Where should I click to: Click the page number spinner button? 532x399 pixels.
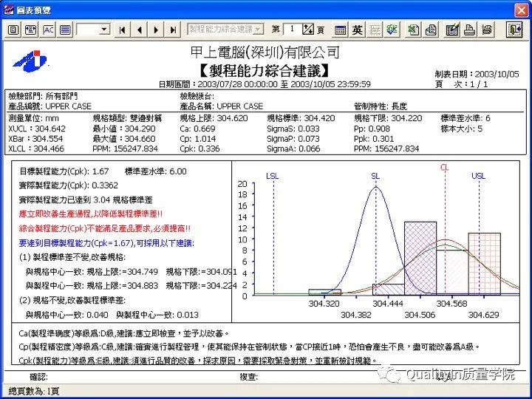(308, 29)
